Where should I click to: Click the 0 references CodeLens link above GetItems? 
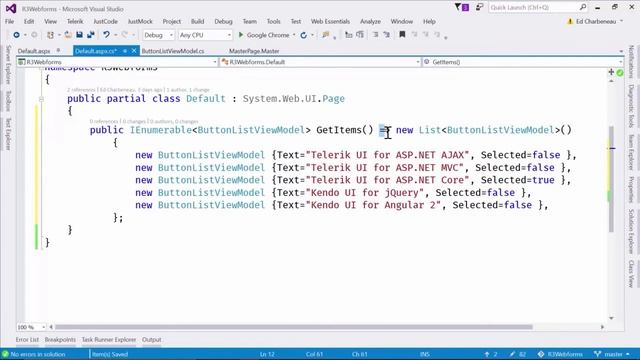(104, 121)
